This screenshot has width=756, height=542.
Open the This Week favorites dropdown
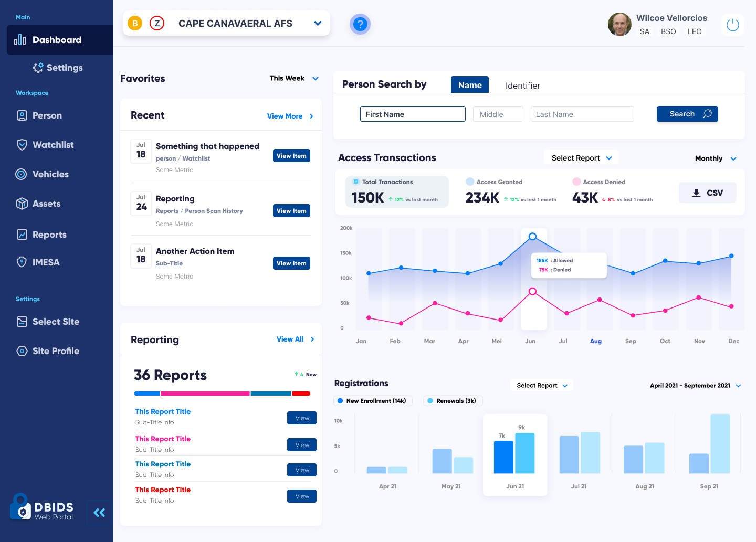pos(294,78)
